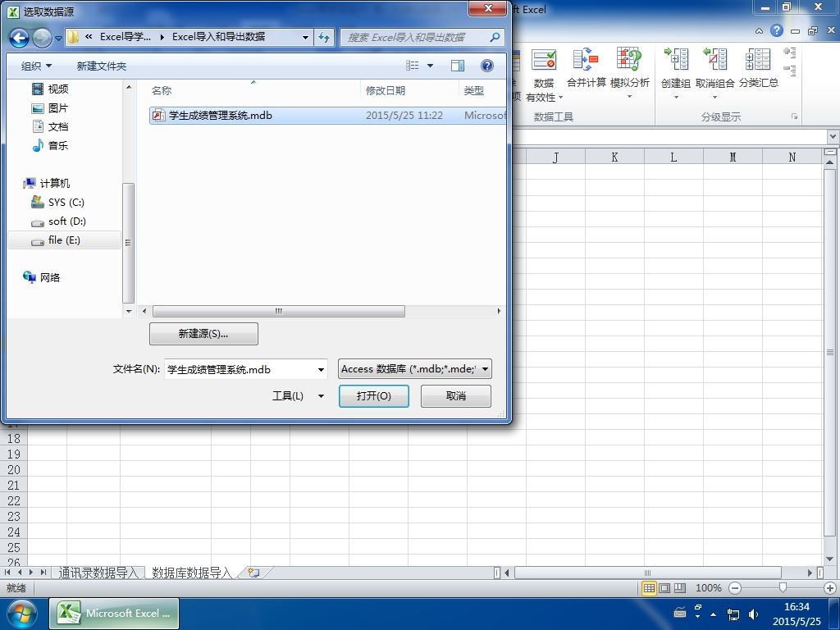Select column K header in Excel
This screenshot has width=840, height=630.
[x=614, y=157]
